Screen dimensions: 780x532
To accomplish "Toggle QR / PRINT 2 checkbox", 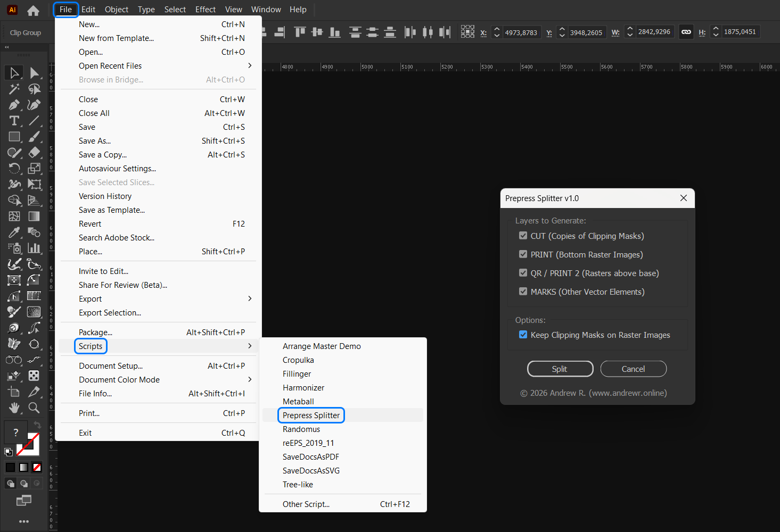I will (x=523, y=273).
